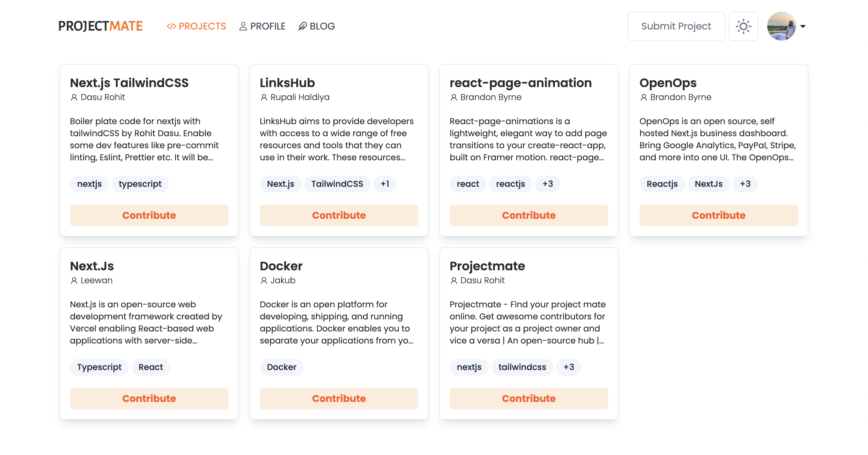Open the user avatar picture
The width and height of the screenshot is (868, 455).
click(782, 26)
